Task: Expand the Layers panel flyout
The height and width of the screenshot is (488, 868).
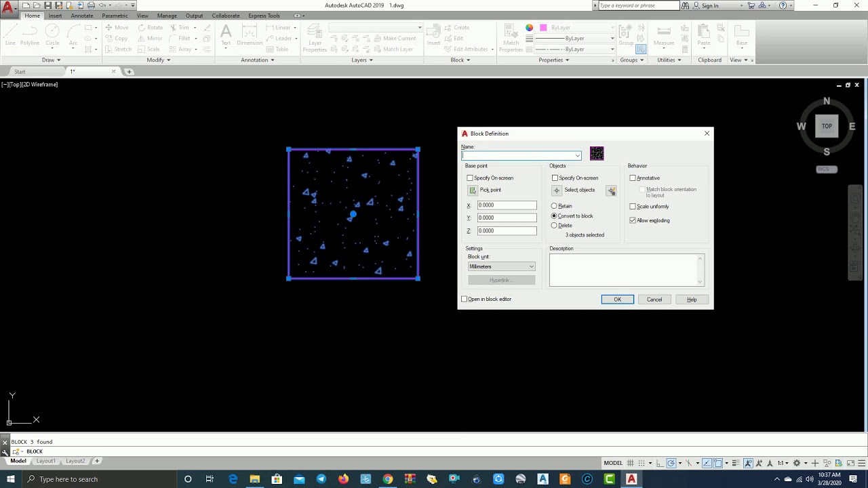Action: 362,60
